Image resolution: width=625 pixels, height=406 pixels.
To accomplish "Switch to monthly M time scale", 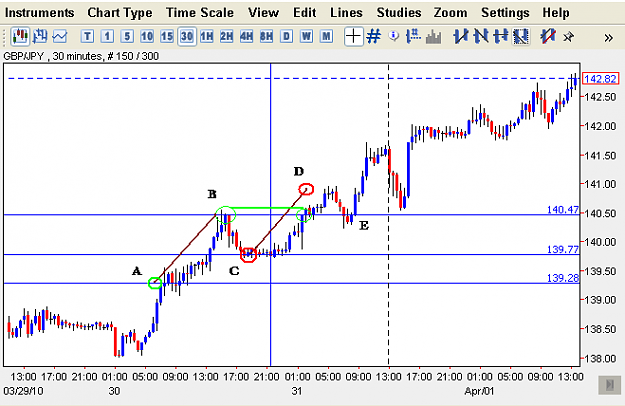I will click(326, 37).
